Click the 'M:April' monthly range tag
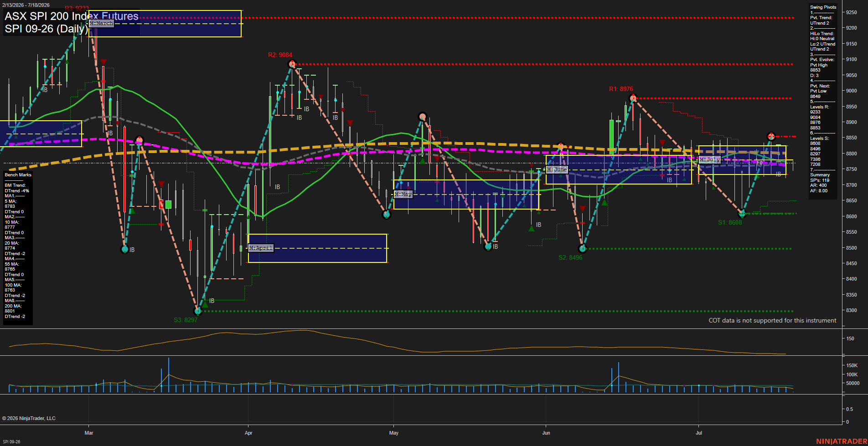Viewport: 868px width, 446px height. coord(261,248)
